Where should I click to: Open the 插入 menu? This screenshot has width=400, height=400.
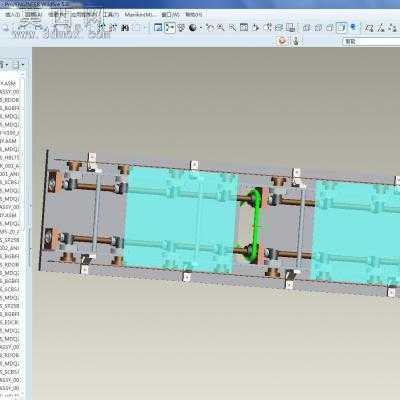click(x=13, y=15)
